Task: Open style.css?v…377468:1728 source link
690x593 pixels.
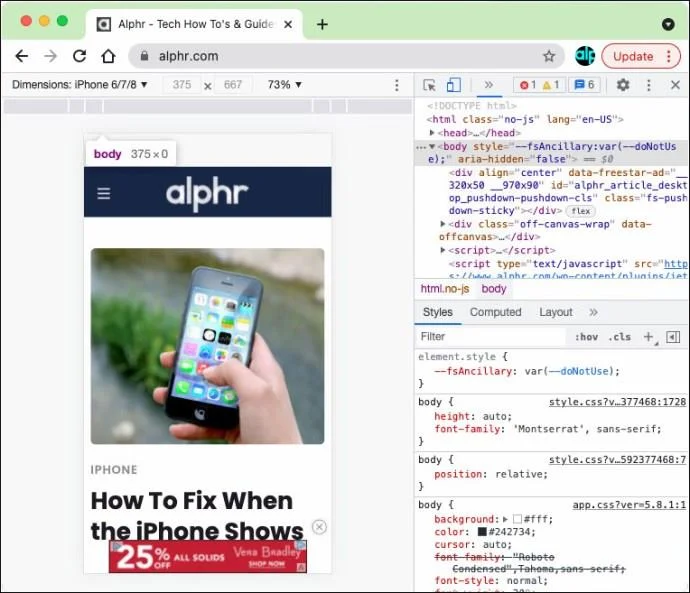Action: click(x=617, y=402)
